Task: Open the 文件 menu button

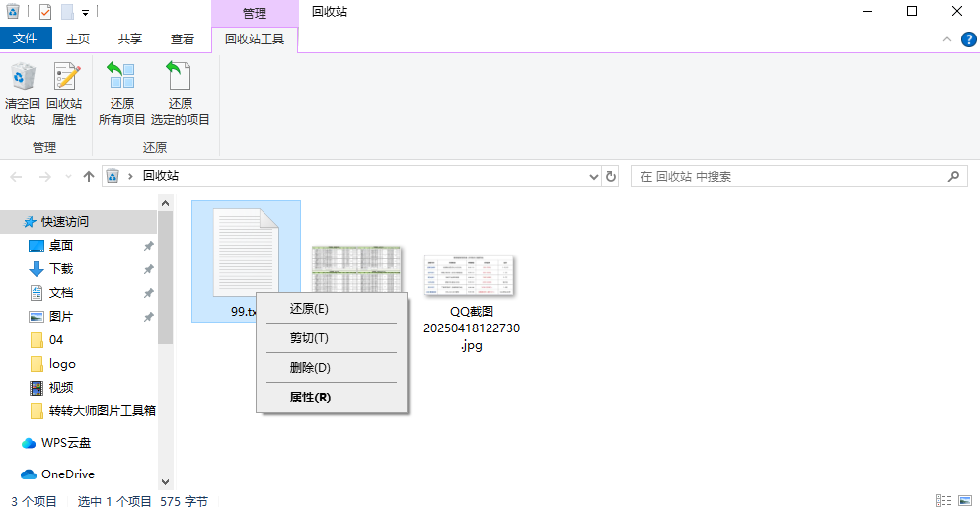Action: click(x=26, y=39)
